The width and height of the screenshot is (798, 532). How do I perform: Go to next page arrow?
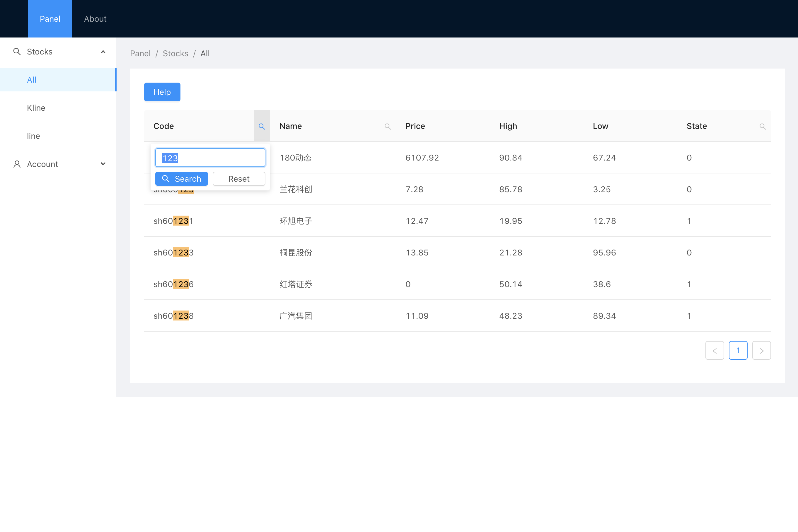click(761, 350)
